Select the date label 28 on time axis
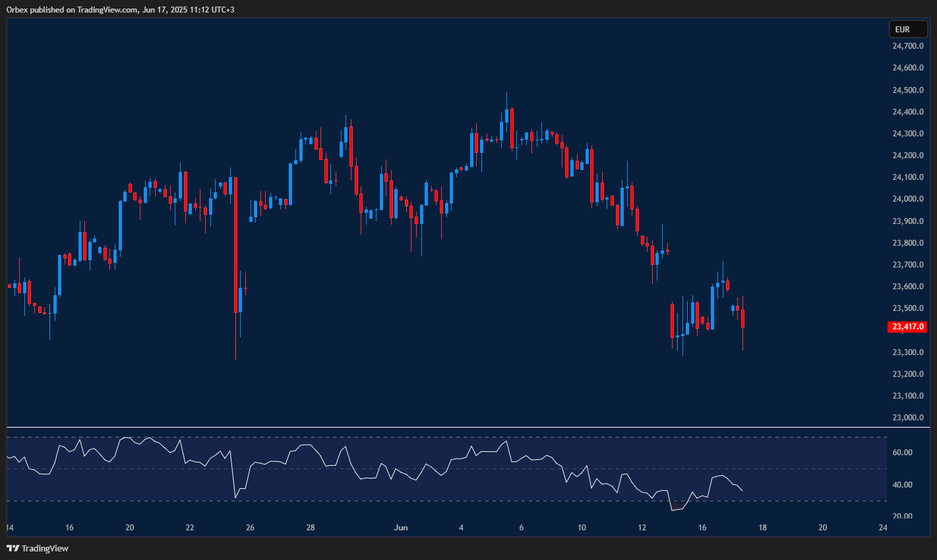The image size is (937, 560). pos(310,528)
